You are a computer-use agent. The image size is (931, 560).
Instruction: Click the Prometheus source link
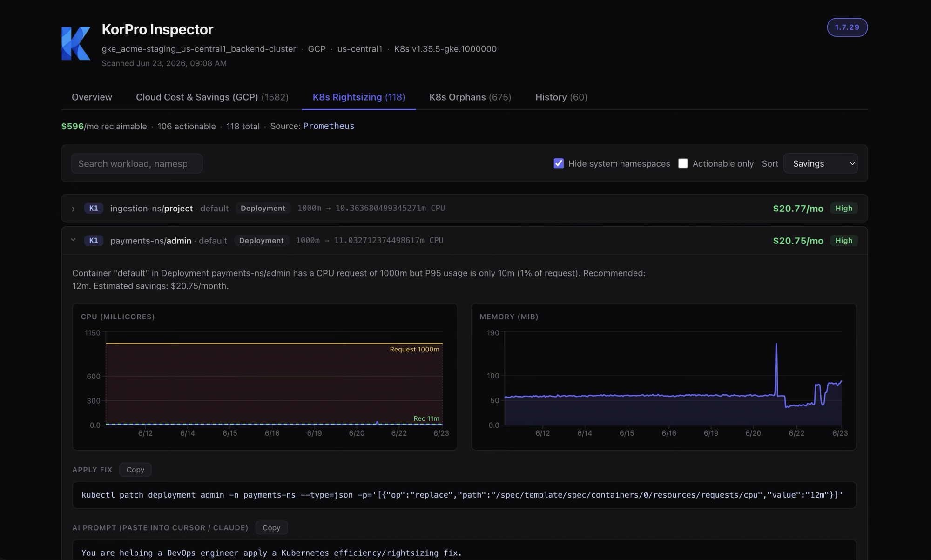329,126
